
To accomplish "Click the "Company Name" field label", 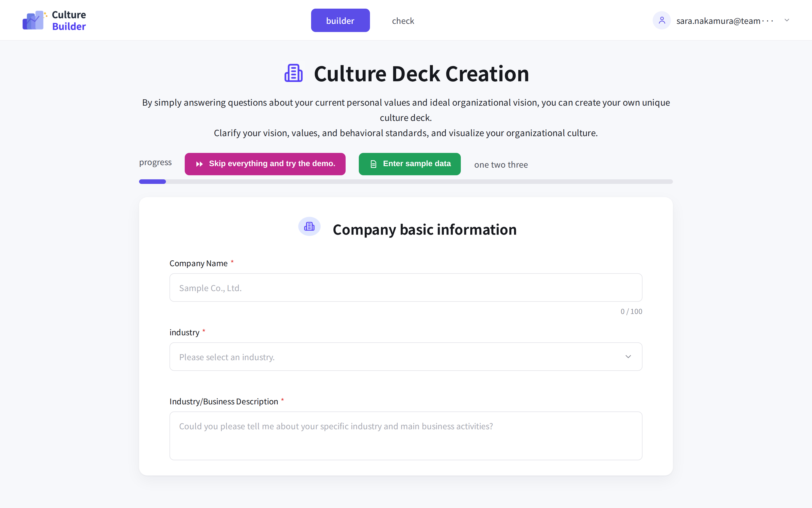I will (x=199, y=263).
